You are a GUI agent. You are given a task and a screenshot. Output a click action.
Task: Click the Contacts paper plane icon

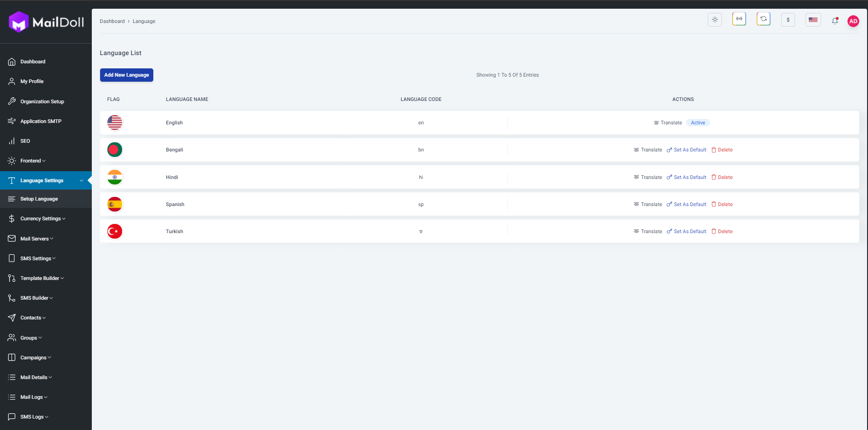coord(12,318)
